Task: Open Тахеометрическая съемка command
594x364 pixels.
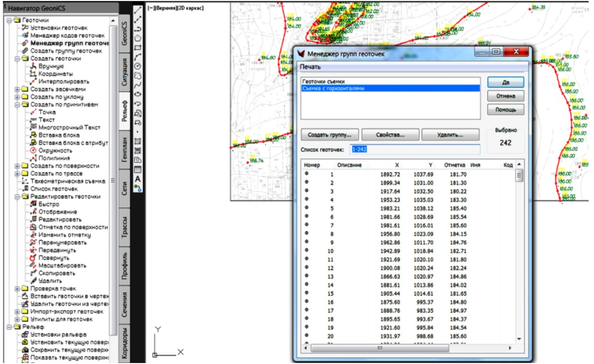Action: point(67,181)
